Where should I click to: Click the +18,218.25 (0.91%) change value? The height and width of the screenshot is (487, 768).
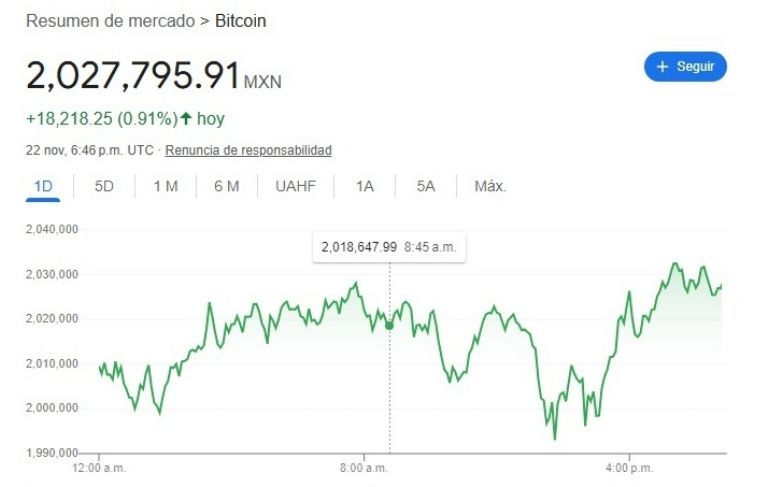tap(101, 119)
